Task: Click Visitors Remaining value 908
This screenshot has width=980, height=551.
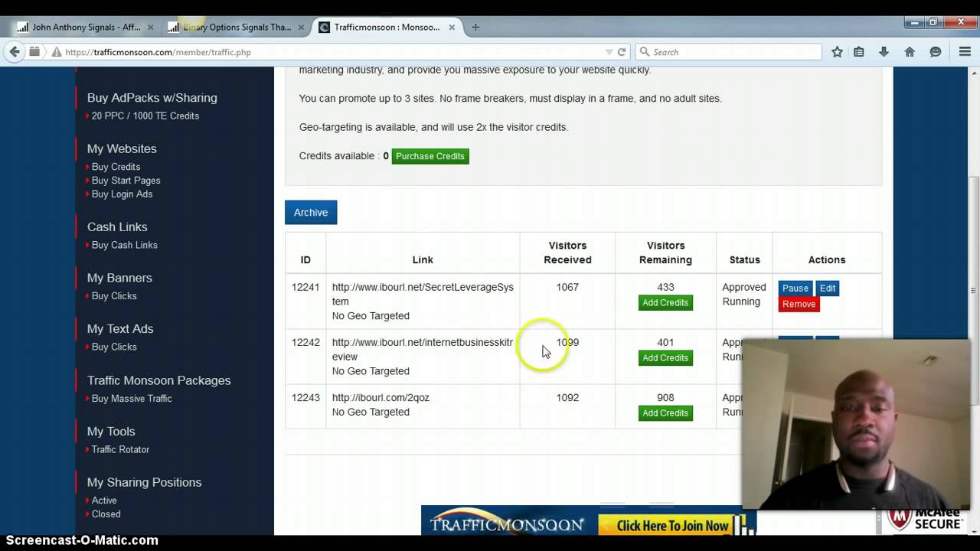Action: pos(665,398)
